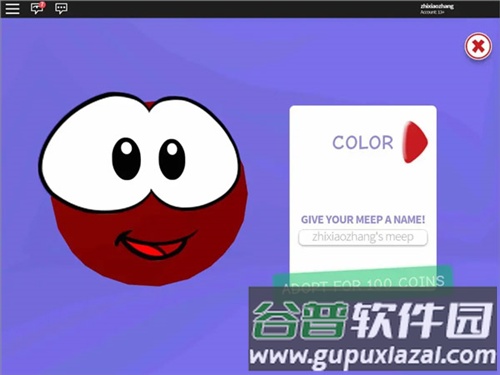Open chat notifications icon with red badge
This screenshot has height=375, width=500.
point(37,8)
